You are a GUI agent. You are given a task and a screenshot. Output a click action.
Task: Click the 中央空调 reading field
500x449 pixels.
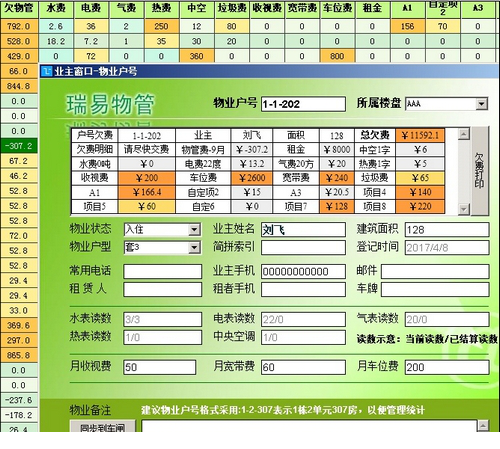pos(303,337)
